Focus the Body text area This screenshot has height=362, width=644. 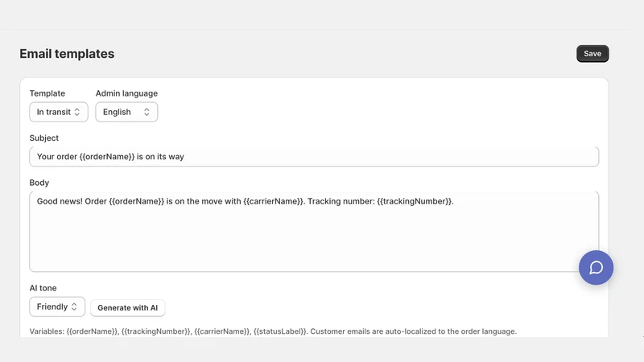[x=314, y=232]
